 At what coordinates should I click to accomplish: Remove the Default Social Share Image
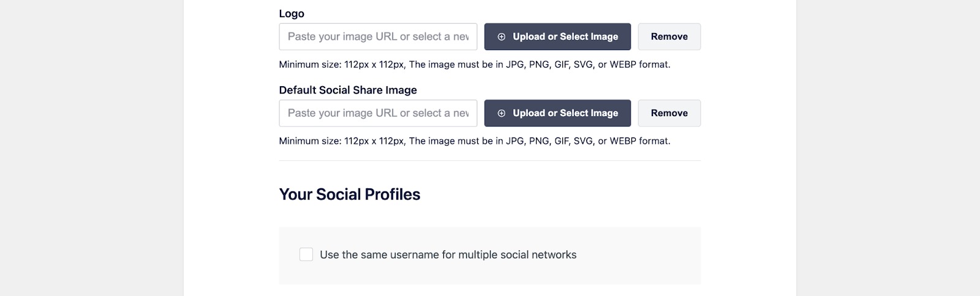pyautogui.click(x=669, y=113)
